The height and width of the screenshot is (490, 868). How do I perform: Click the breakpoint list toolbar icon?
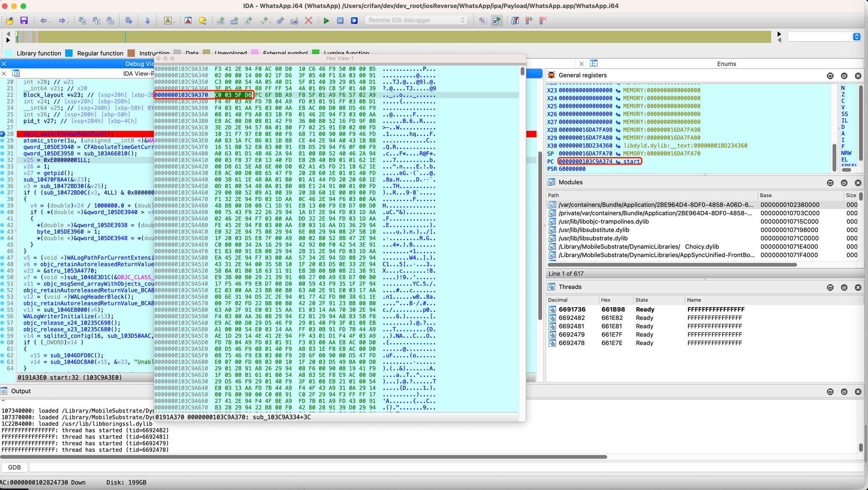point(515,20)
